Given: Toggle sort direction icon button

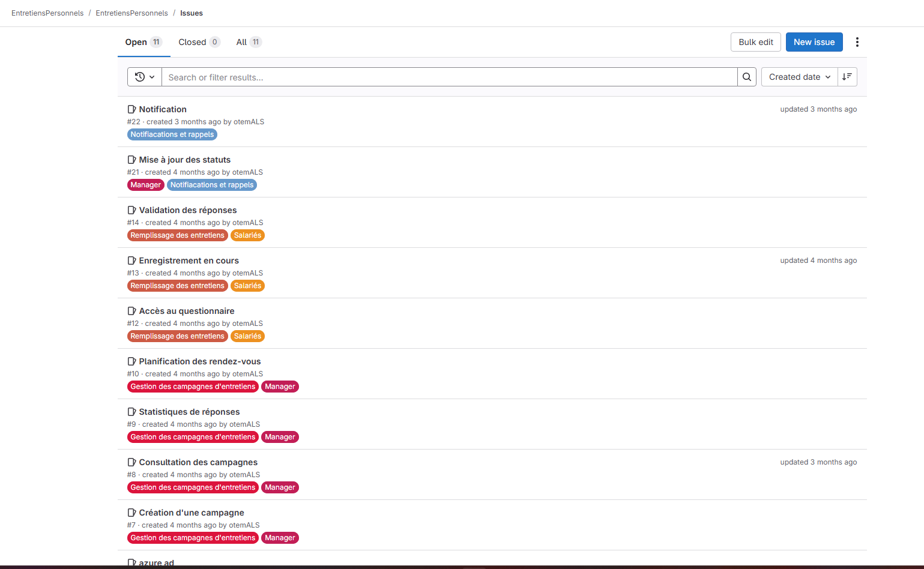Looking at the screenshot, I should tap(847, 77).
